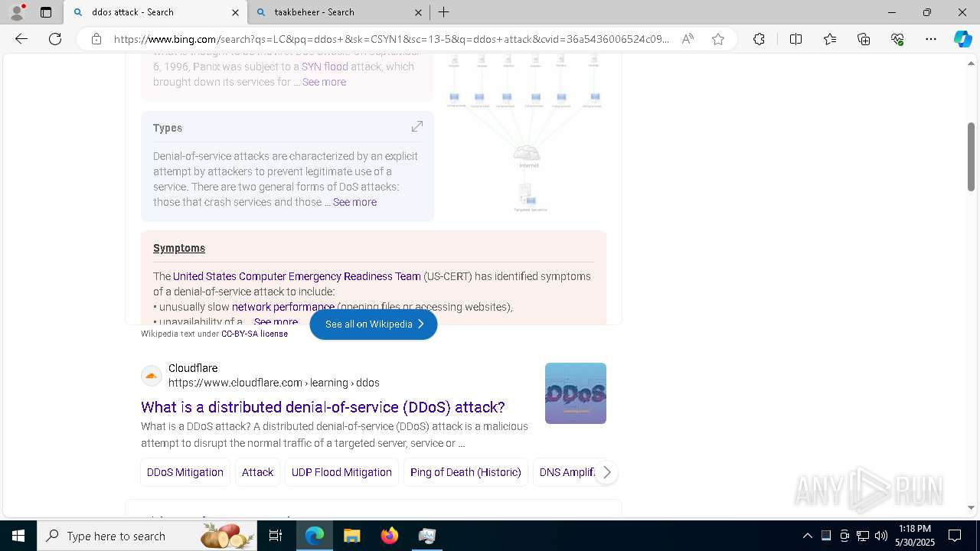This screenshot has width=980, height=551.
Task: View site information lock icon
Action: (96, 39)
